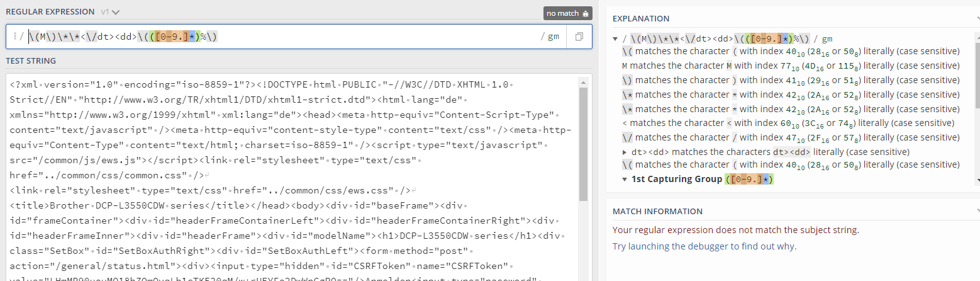Click the delimiter handle before the regex
This screenshot has height=281, width=980.
coord(14,37)
